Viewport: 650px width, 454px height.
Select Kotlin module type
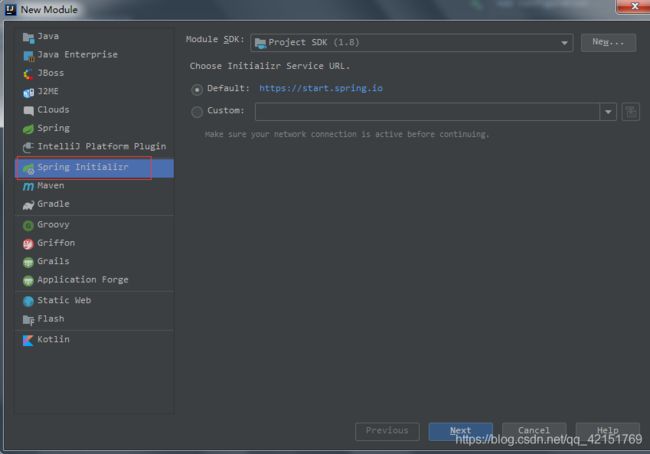point(95,339)
